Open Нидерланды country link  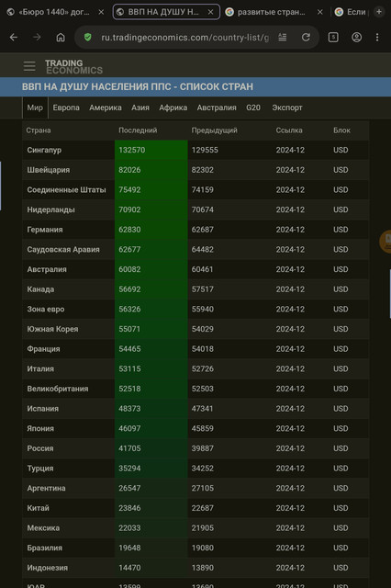[50, 209]
